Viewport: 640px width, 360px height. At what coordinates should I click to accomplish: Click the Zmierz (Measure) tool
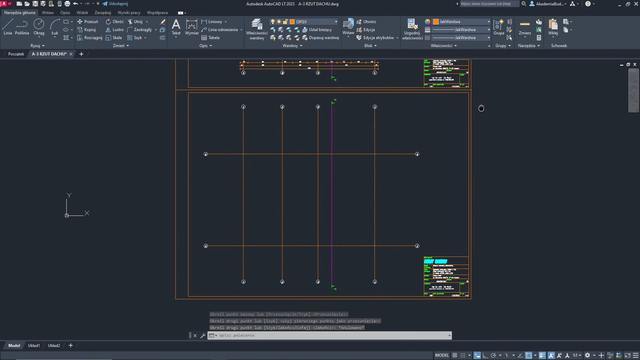525,27
